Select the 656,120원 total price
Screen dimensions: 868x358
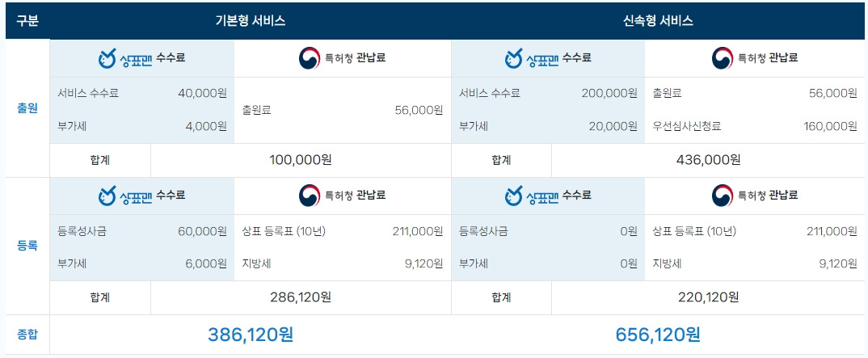(658, 335)
